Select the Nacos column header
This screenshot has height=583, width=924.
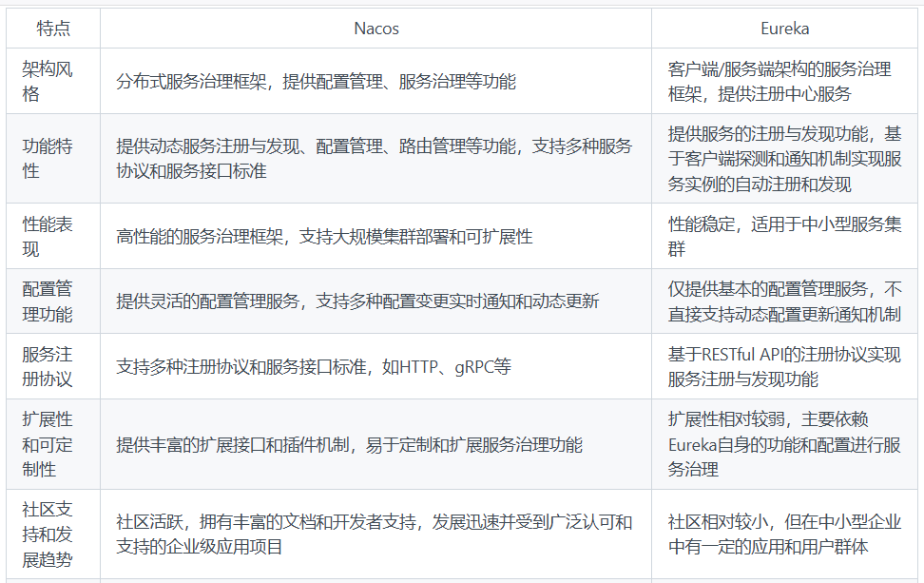coord(375,29)
